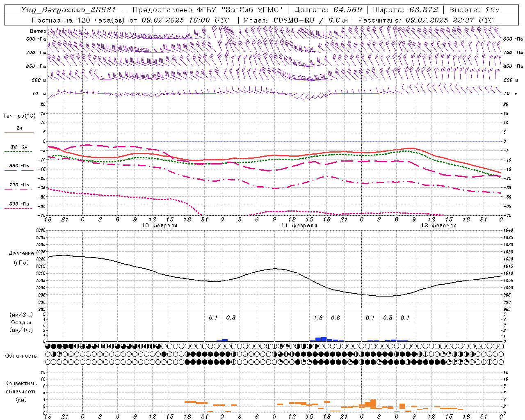Click the Ветер wind panel label
This screenshot has height=420, width=525.
click(x=38, y=31)
